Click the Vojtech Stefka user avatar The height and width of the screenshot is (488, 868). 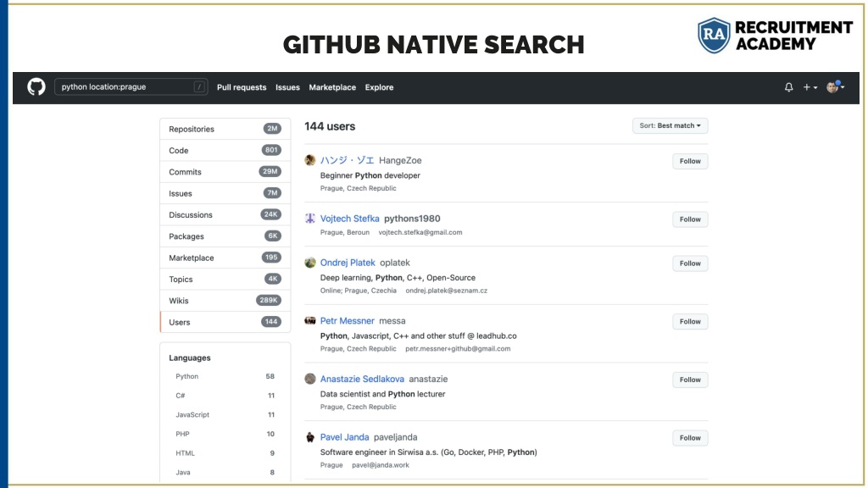(x=310, y=218)
